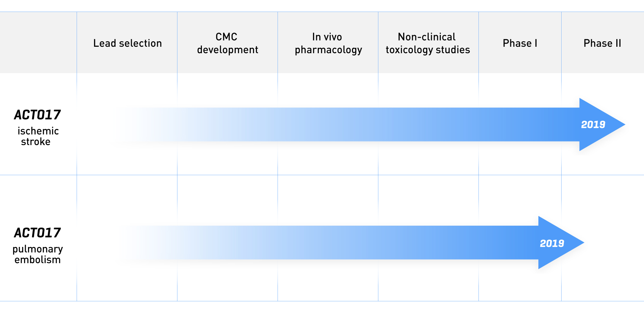Click ischemic stroke bar under In vivo pharmacology
Viewport: 644px width, 314px height.
[328, 124]
